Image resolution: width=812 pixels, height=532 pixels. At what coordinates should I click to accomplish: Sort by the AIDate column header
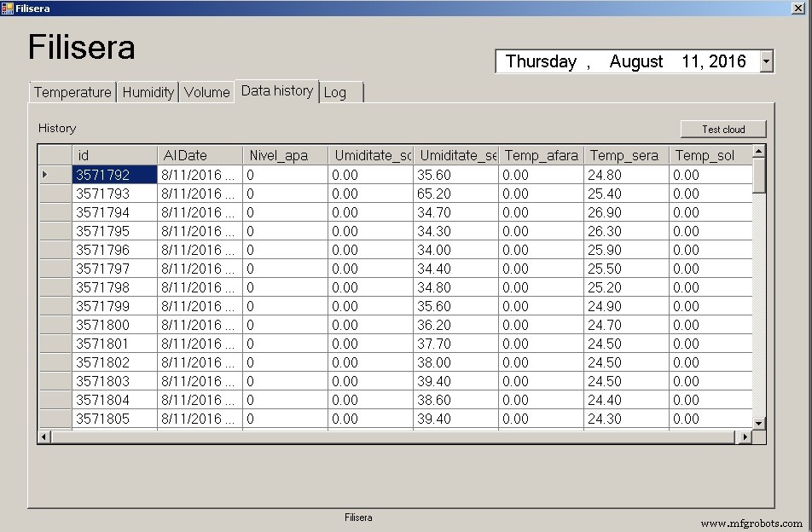pyautogui.click(x=200, y=155)
